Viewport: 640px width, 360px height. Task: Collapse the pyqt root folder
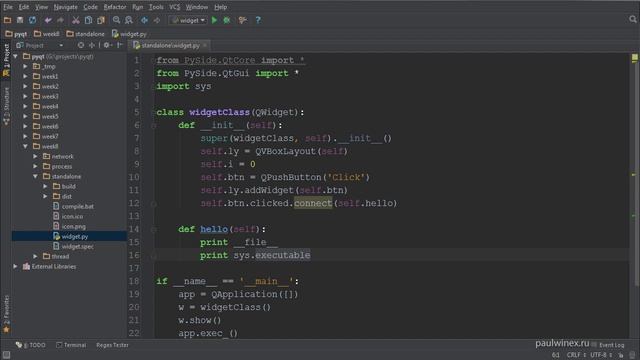point(16,56)
